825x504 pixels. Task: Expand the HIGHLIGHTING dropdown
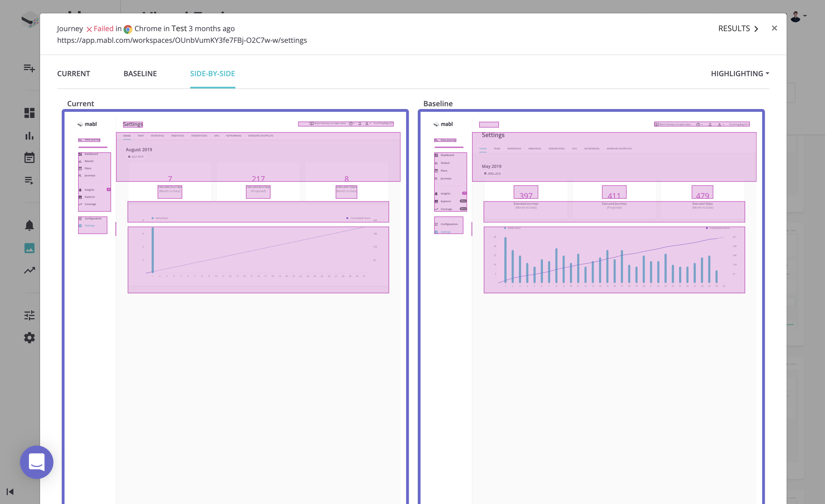tap(740, 74)
